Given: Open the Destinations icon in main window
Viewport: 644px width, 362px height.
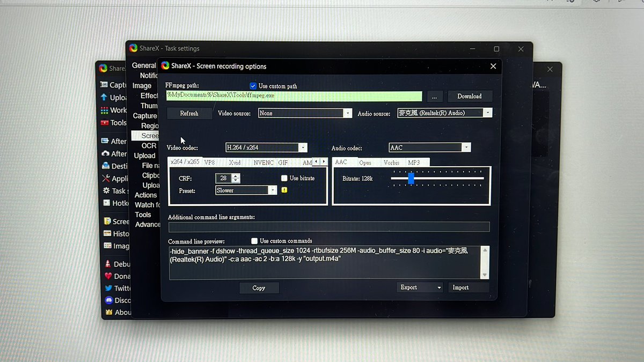Looking at the screenshot, I should coord(105,166).
